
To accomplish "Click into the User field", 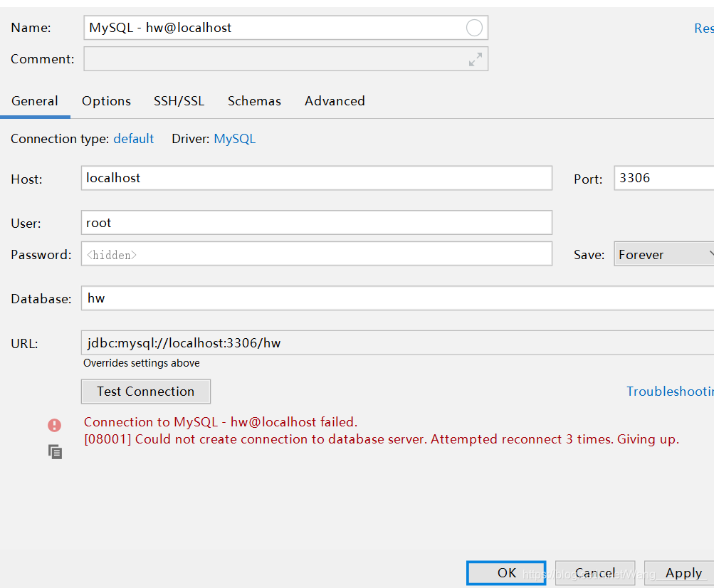I will point(317,222).
